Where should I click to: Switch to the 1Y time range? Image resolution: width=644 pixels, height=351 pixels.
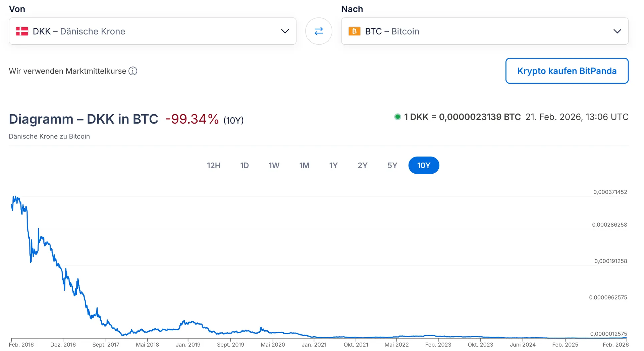point(333,165)
